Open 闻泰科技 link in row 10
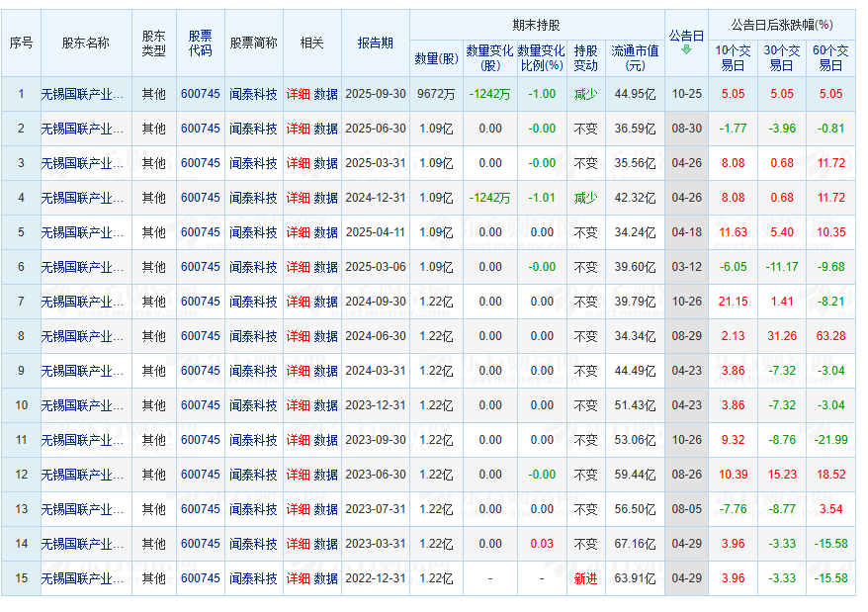868x612 pixels. pos(253,405)
